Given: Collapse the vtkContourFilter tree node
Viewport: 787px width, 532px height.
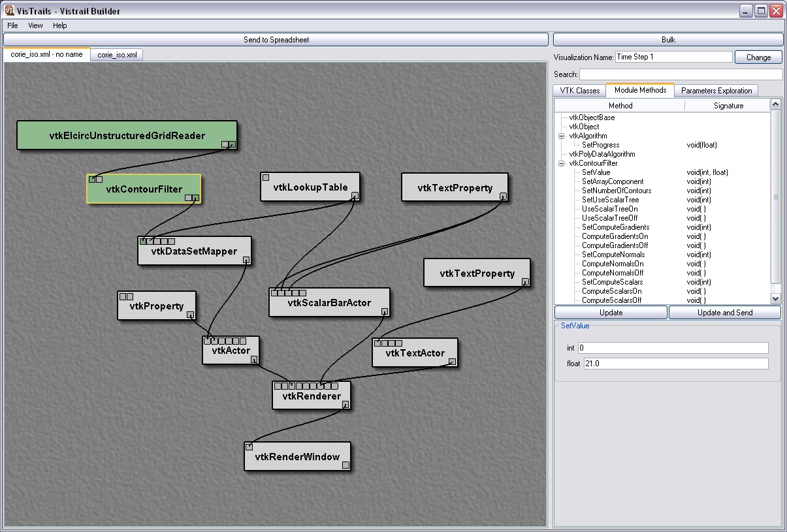Looking at the screenshot, I should tap(561, 163).
